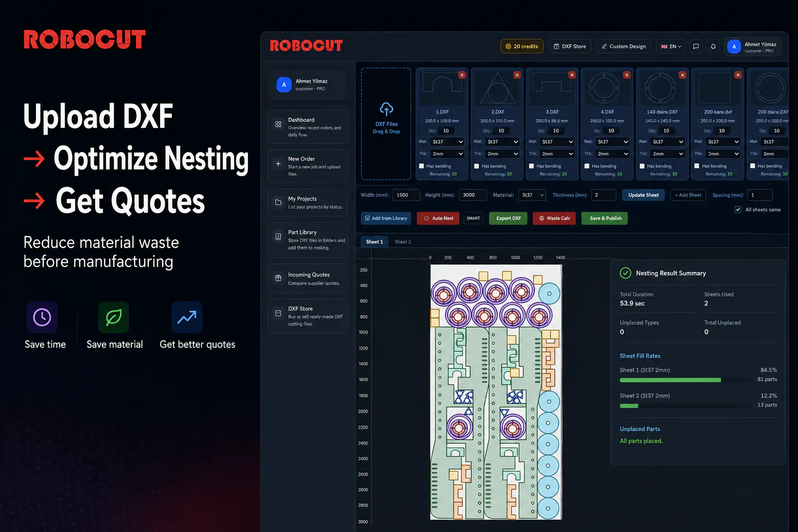Toggle Has bending for 1.DXF
Screen dimensions: 798x532
pyautogui.click(x=422, y=166)
